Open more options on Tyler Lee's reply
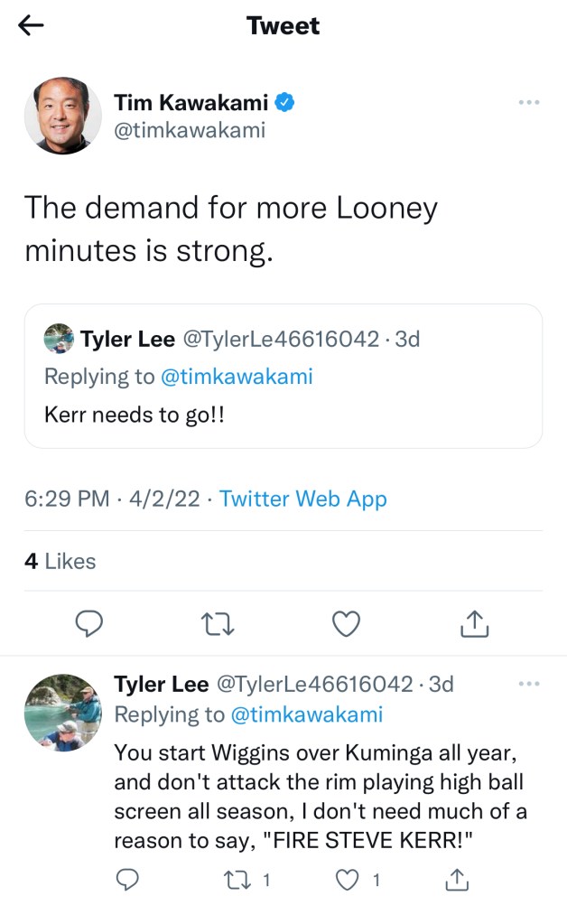Viewport: 567px width, 924px height. (528, 684)
